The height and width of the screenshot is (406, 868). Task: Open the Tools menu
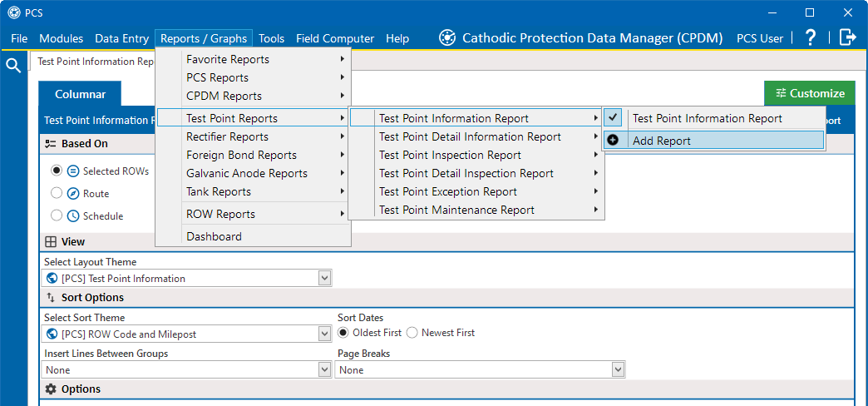[271, 38]
